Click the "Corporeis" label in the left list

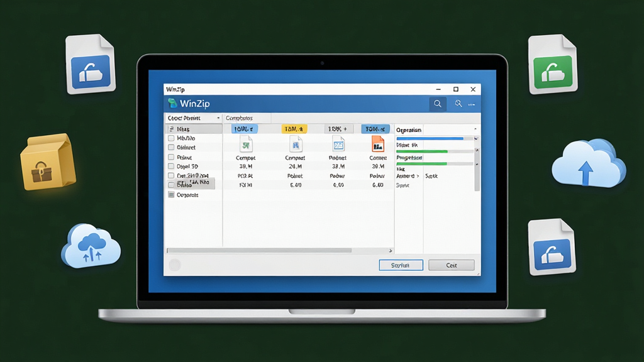click(x=187, y=195)
